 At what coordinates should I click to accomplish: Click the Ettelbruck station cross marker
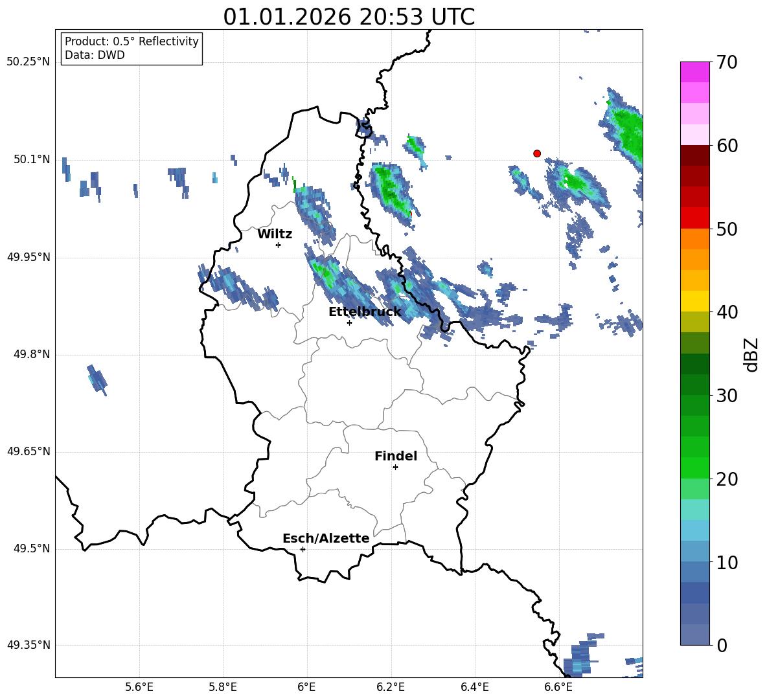[x=349, y=322]
